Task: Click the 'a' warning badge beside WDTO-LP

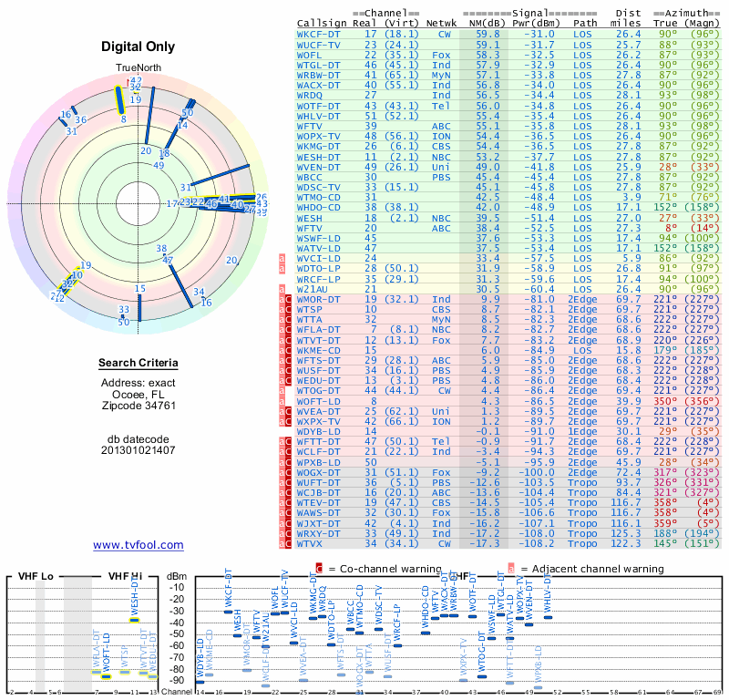Action: point(282,268)
